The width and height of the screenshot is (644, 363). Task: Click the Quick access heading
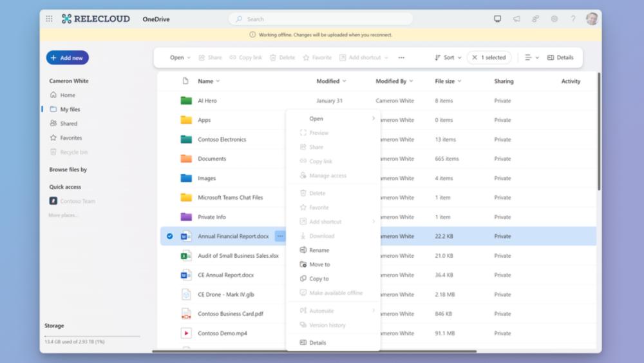[65, 186]
